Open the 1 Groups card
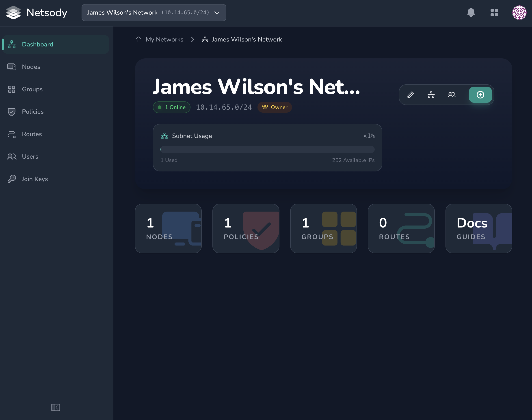The height and width of the screenshot is (420, 532). click(323, 228)
